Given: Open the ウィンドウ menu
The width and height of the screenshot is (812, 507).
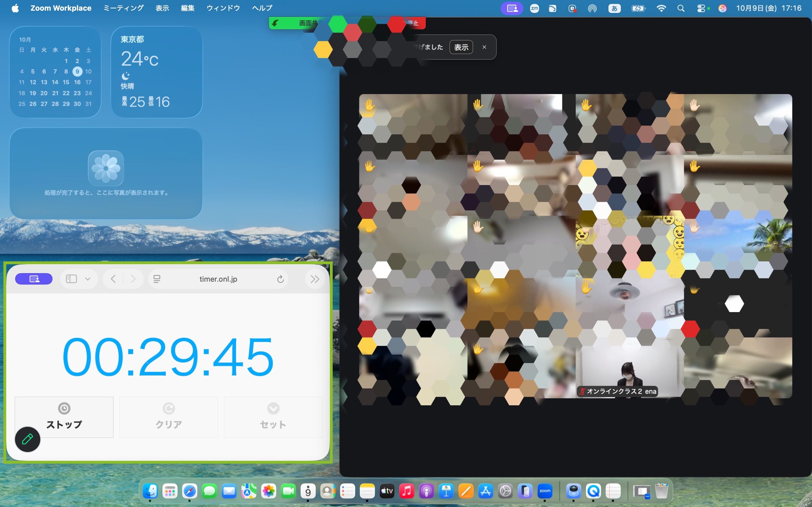Looking at the screenshot, I should (x=223, y=8).
